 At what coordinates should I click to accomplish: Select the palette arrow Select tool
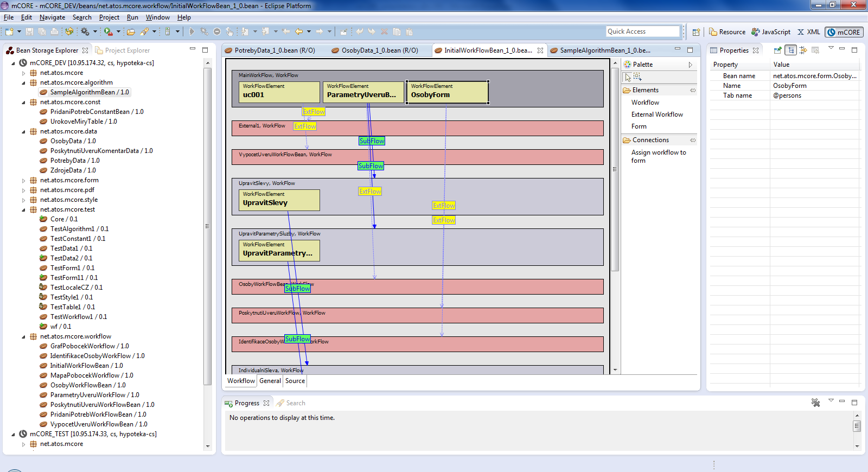point(628,77)
